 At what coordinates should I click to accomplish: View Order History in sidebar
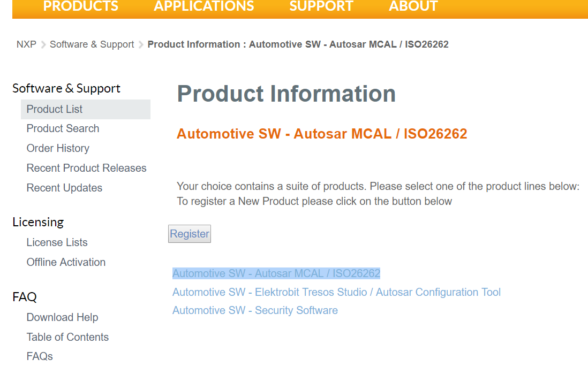coord(58,148)
